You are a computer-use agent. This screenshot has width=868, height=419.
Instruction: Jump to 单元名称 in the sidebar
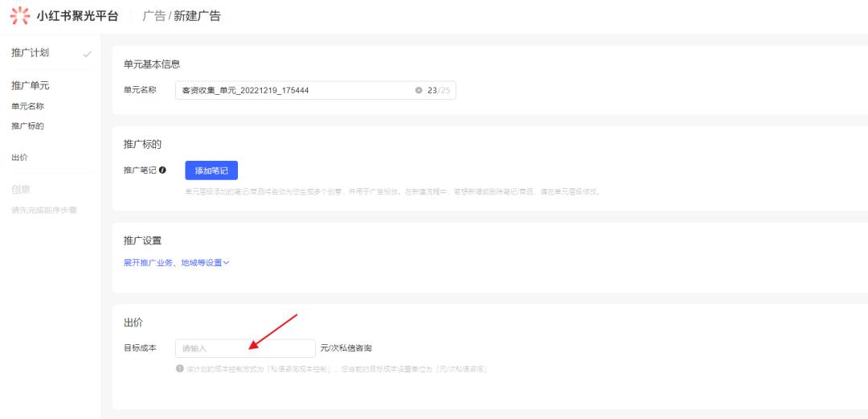27,106
